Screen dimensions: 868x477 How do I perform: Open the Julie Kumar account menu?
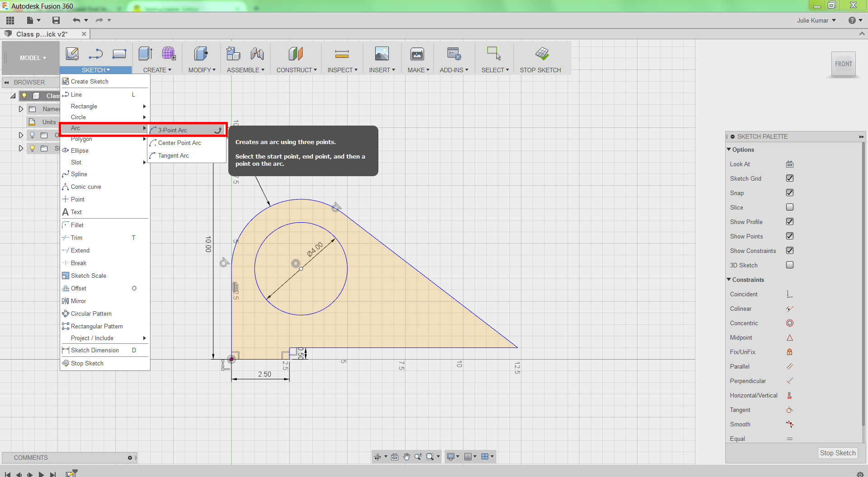click(816, 20)
